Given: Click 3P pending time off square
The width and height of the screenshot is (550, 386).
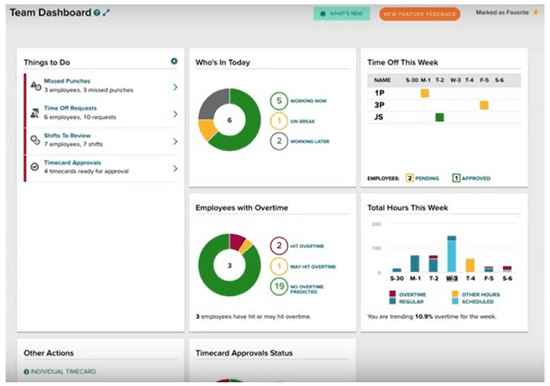Looking at the screenshot, I should point(484,105).
